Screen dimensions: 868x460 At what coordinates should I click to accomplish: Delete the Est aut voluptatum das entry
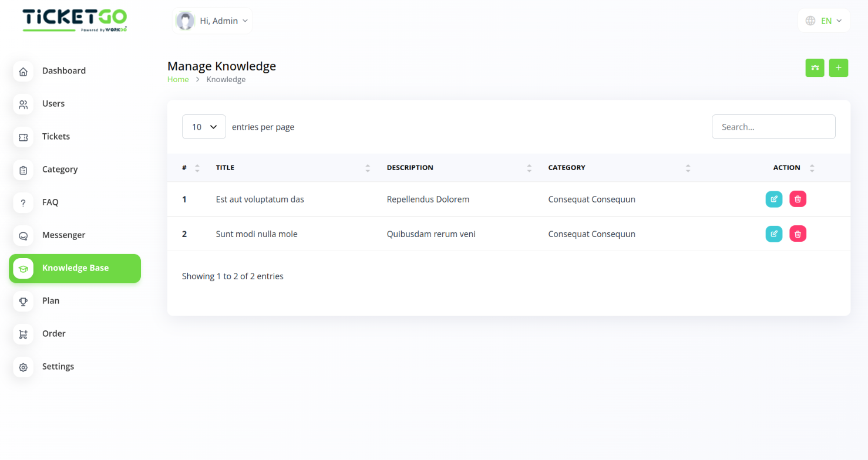(798, 199)
